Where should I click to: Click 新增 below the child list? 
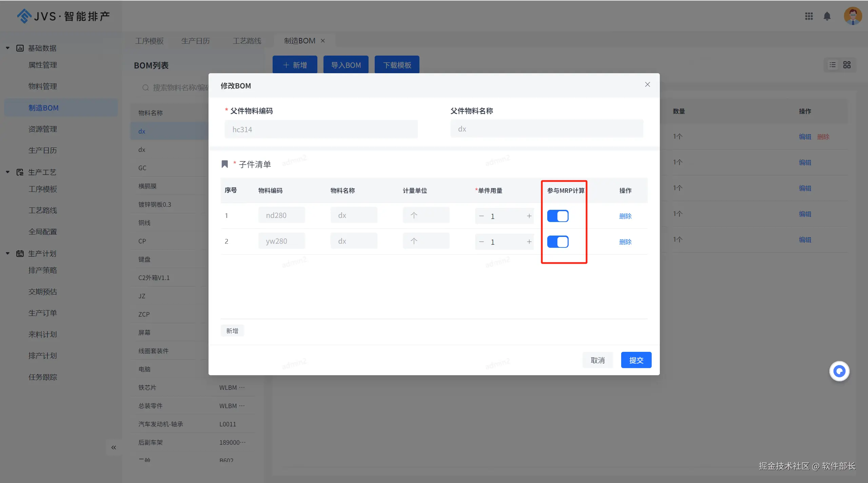(232, 331)
